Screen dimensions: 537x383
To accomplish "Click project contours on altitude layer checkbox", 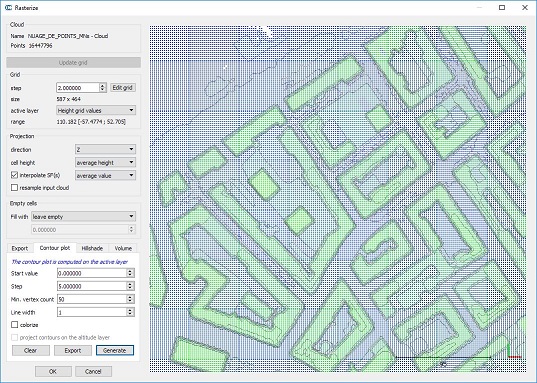I will click(14, 337).
